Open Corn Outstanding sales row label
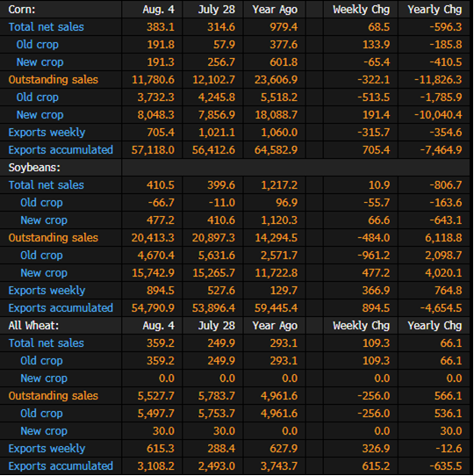Viewport: 474px width, 476px height. point(54,80)
